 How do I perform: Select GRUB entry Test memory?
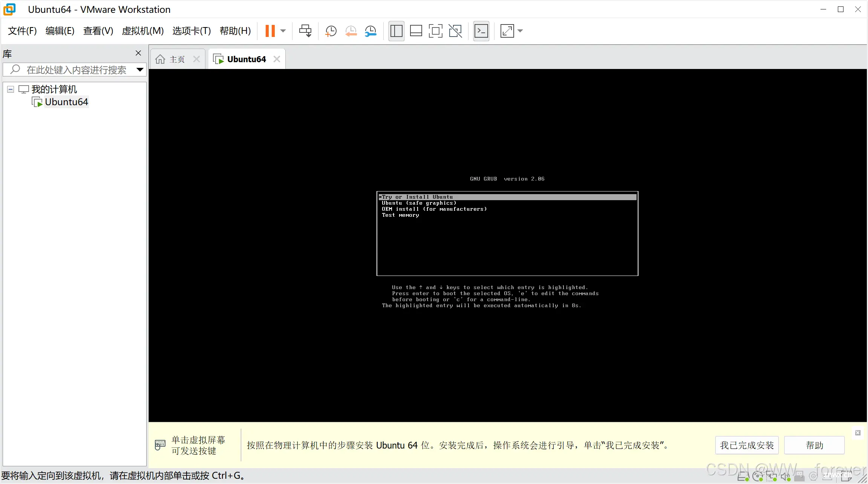pos(400,215)
